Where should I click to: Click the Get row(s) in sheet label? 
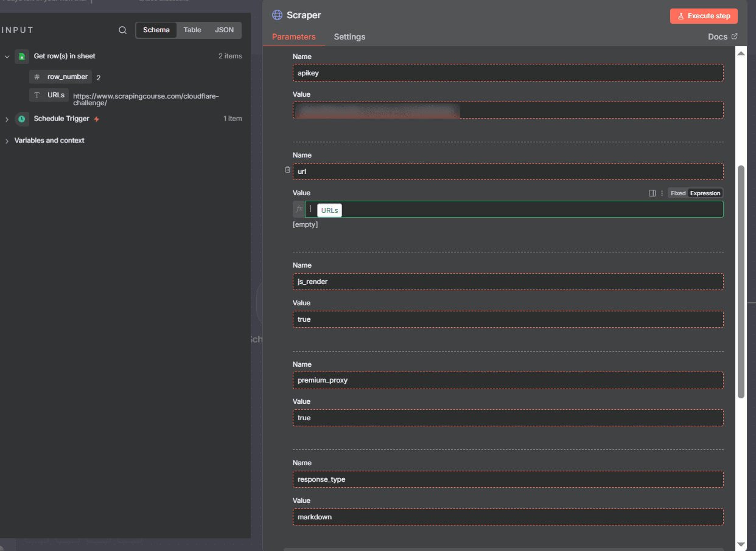click(65, 57)
